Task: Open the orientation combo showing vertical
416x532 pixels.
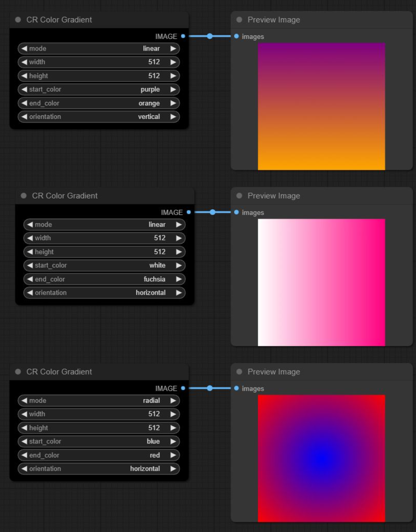Action: click(99, 117)
